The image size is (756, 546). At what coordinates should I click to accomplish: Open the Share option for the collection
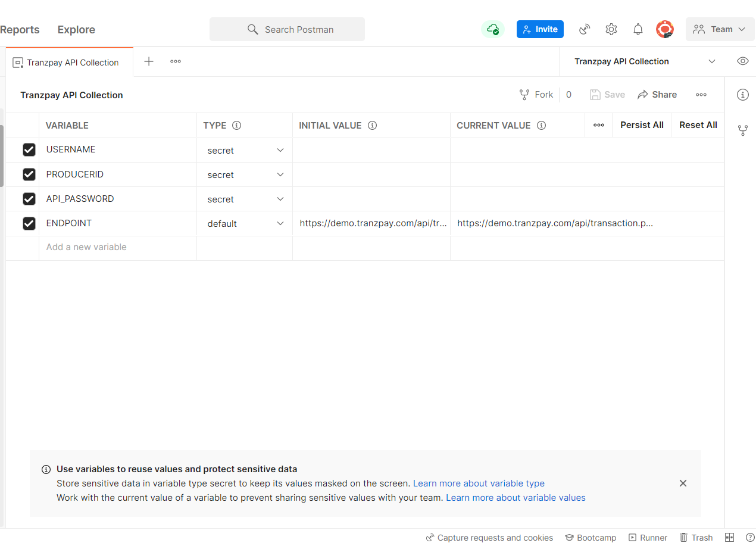click(x=657, y=94)
